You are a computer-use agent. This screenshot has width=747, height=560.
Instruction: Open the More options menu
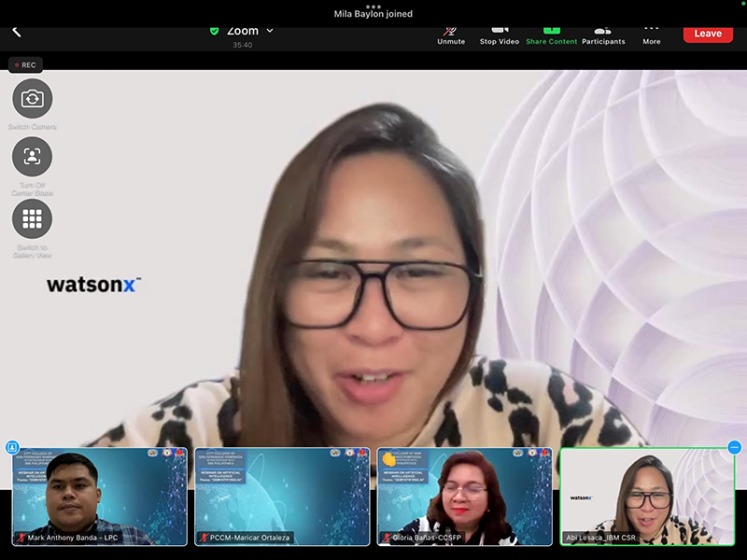point(651,35)
